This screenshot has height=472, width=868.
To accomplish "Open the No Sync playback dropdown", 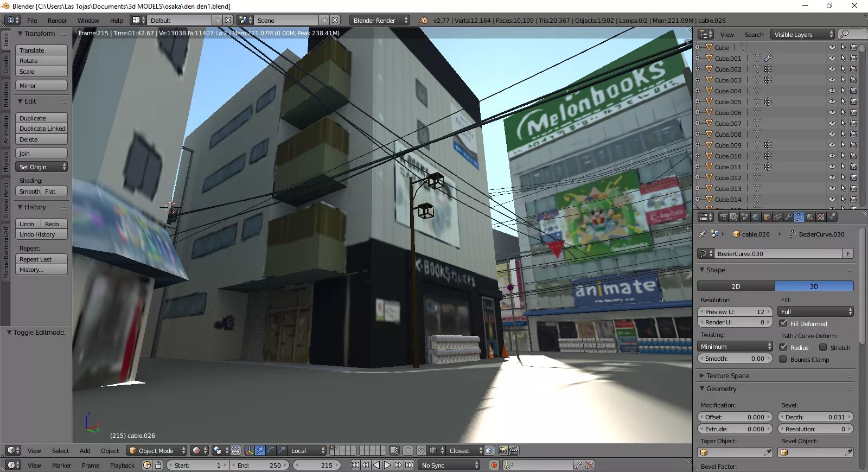I will 449,465.
